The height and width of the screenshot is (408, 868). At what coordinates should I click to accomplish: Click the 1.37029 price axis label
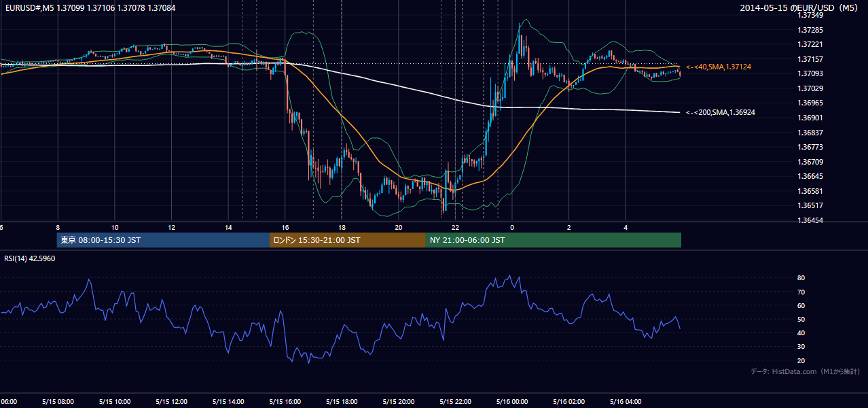coord(810,88)
